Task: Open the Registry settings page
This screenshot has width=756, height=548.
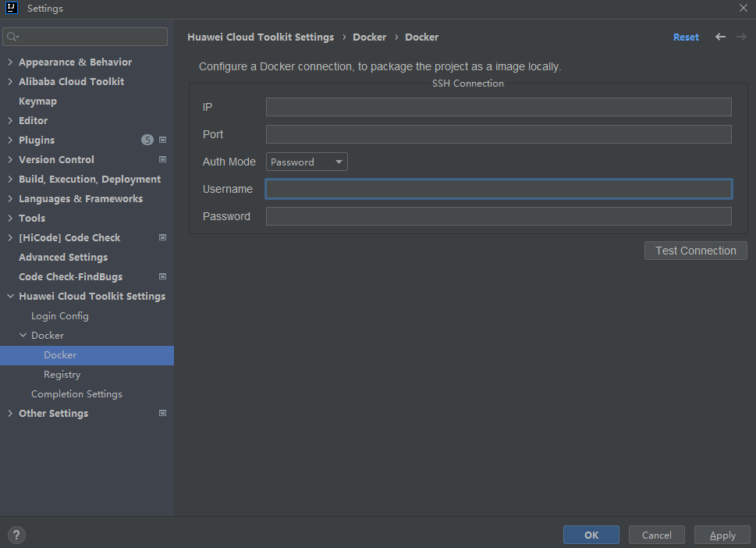Action: 62,375
